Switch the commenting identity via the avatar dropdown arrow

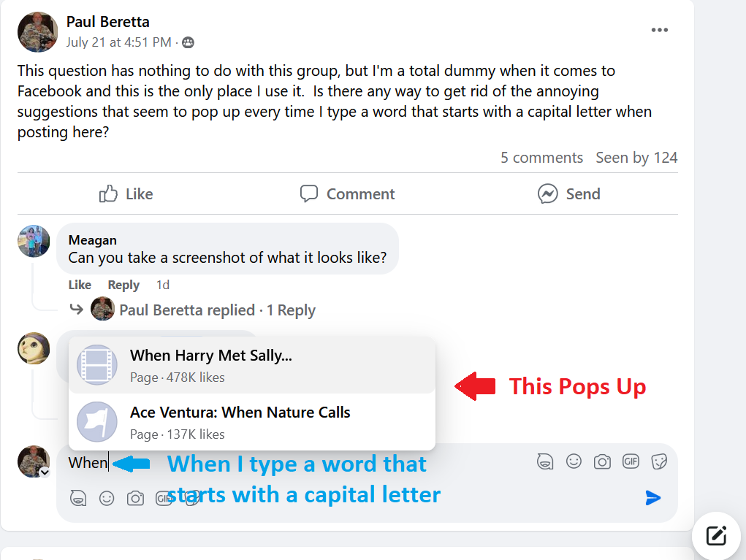point(45,472)
